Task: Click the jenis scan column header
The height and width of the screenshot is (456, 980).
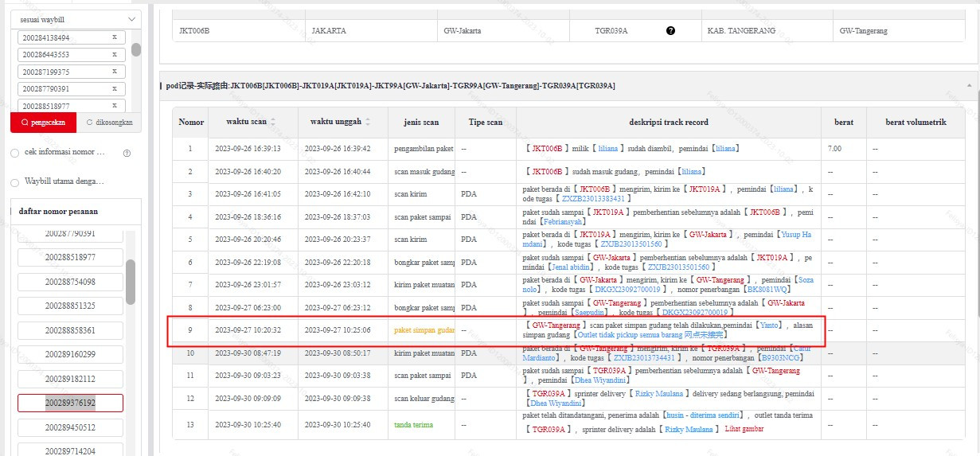Action: 421,123
